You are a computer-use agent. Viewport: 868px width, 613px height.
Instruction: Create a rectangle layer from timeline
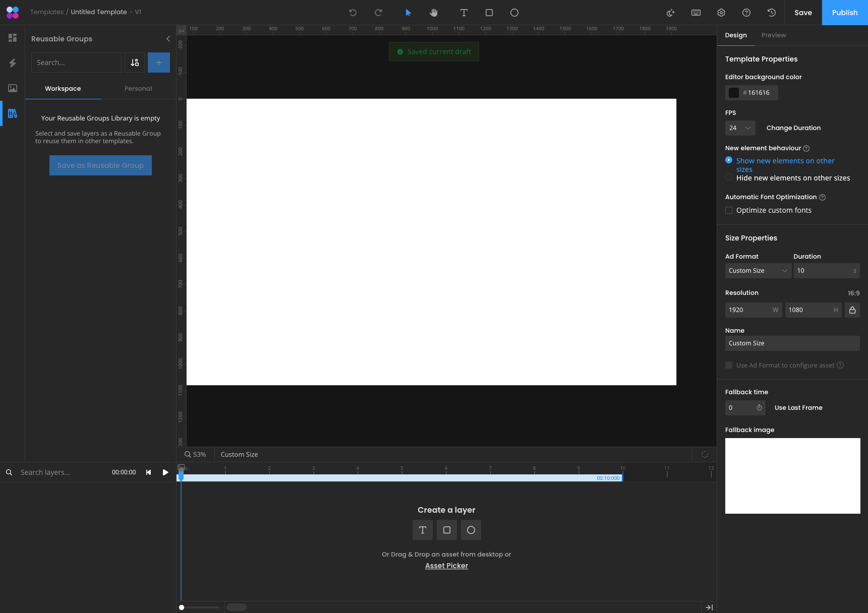pyautogui.click(x=447, y=530)
